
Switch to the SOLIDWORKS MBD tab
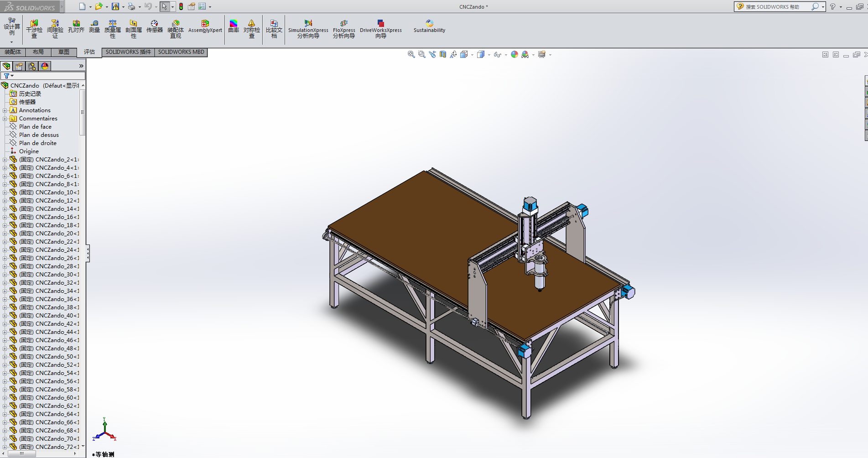coord(181,52)
